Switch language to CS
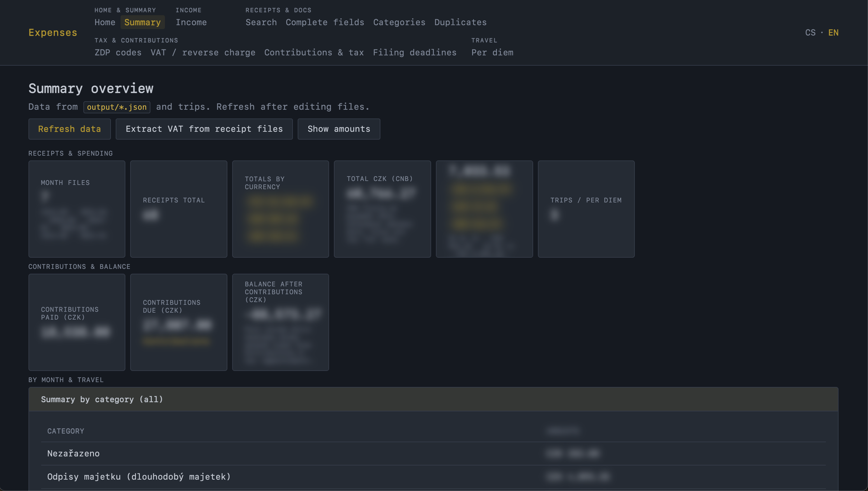 810,33
